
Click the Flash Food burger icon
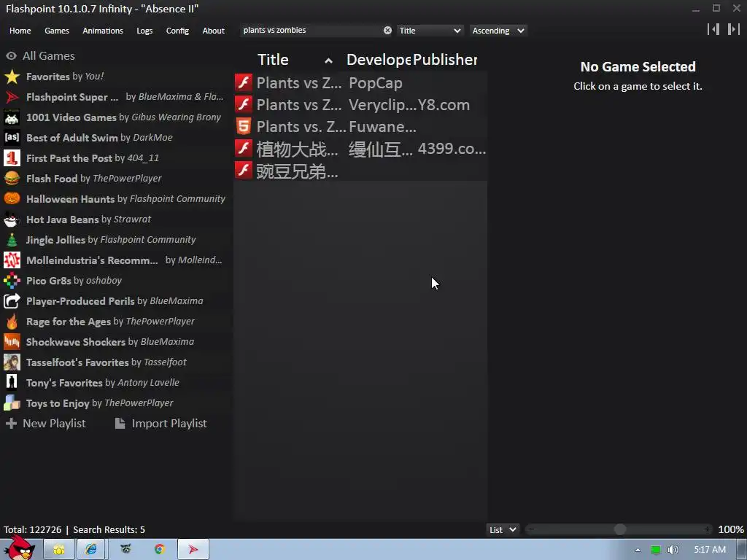pos(12,179)
